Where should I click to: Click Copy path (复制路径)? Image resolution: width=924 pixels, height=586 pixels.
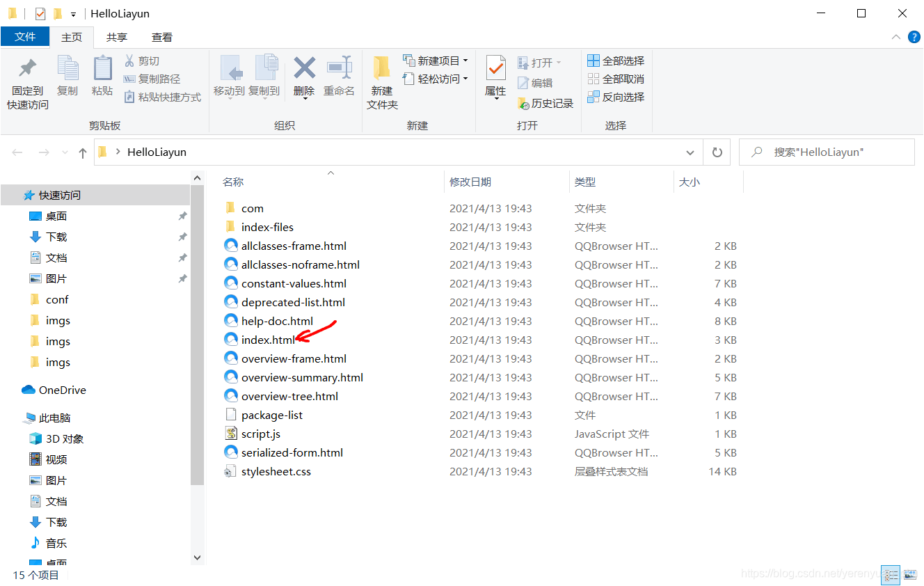[x=152, y=79]
